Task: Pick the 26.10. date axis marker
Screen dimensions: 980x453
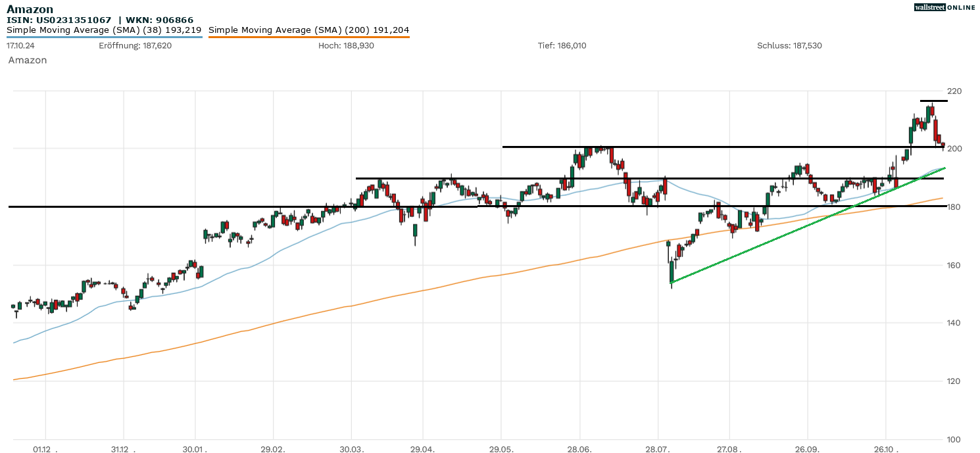Action: click(x=886, y=449)
